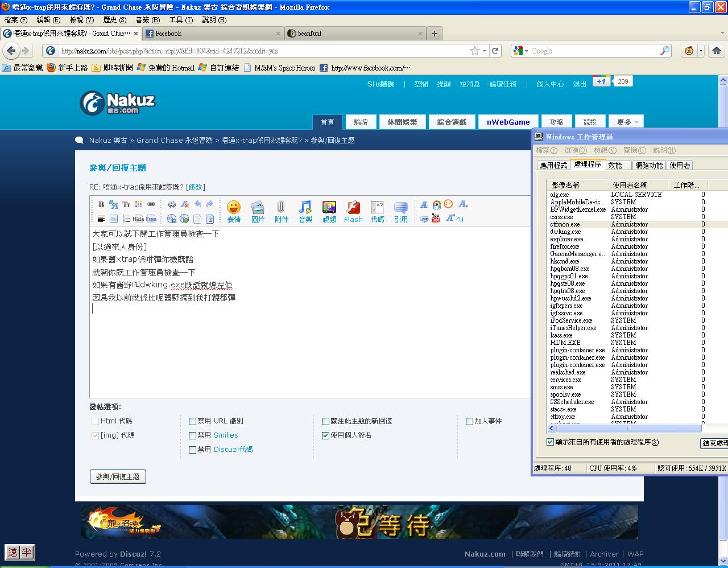Insert a Flash object
Screen dimensions: 728x568
click(x=353, y=211)
